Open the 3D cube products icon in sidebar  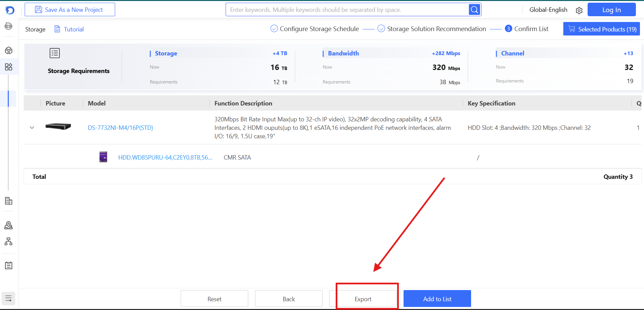(9, 51)
